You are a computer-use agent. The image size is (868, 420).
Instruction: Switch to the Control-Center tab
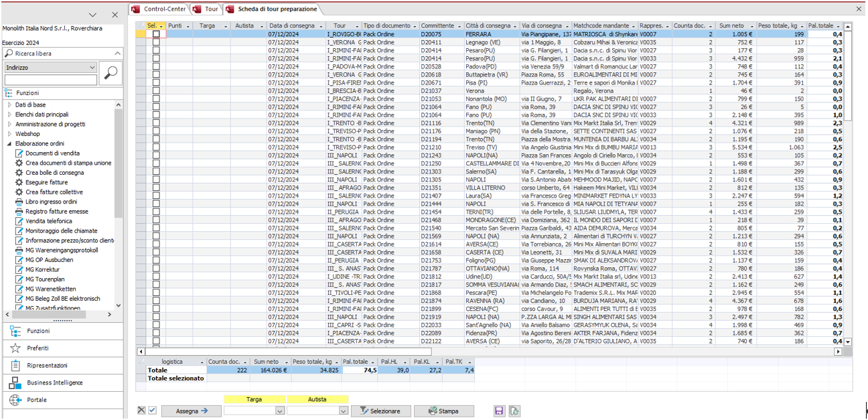163,9
